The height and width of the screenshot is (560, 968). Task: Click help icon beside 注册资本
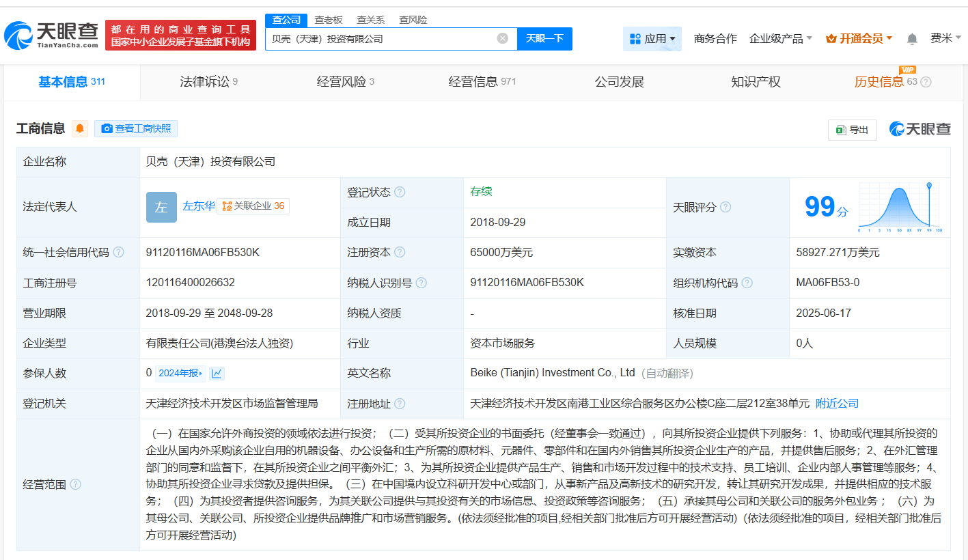pos(400,253)
